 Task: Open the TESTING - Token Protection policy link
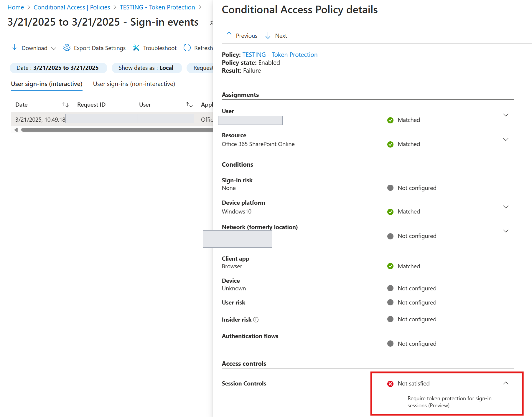(280, 55)
